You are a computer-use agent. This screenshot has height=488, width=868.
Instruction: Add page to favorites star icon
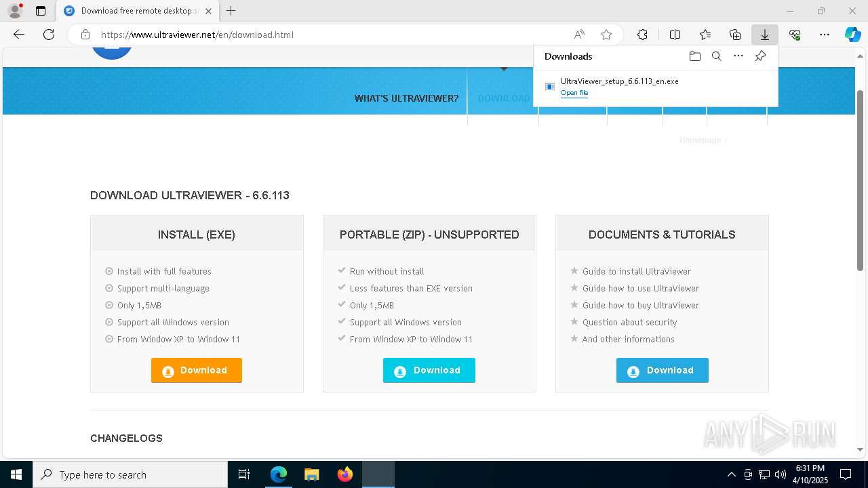click(606, 35)
